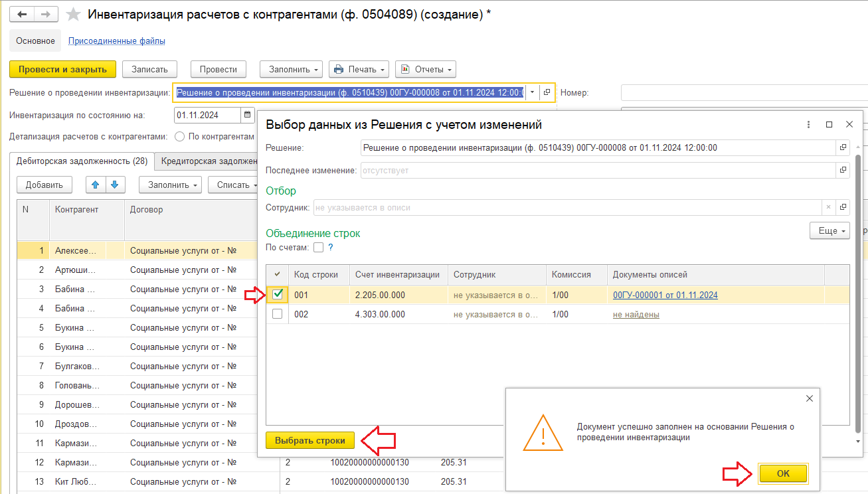
Task: Select row 9 Дорошев… in debtor table
Action: coord(137,404)
